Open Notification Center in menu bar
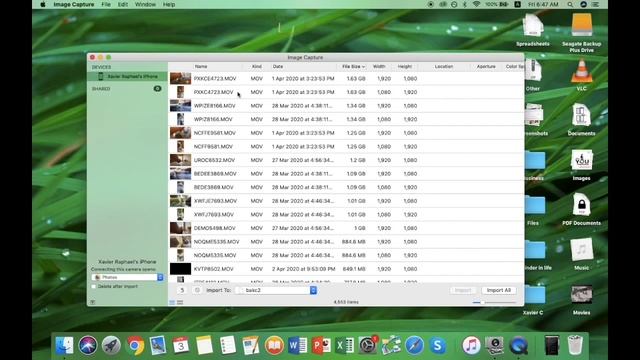This screenshot has width=640, height=360. click(596, 4)
